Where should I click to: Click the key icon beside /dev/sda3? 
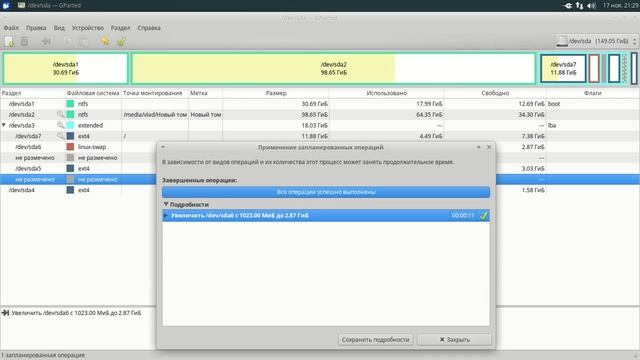coord(60,125)
